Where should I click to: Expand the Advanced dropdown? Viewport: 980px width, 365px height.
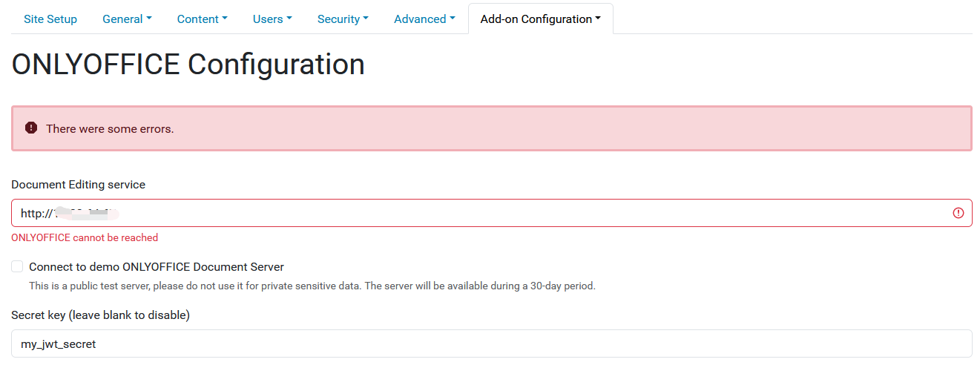[424, 19]
